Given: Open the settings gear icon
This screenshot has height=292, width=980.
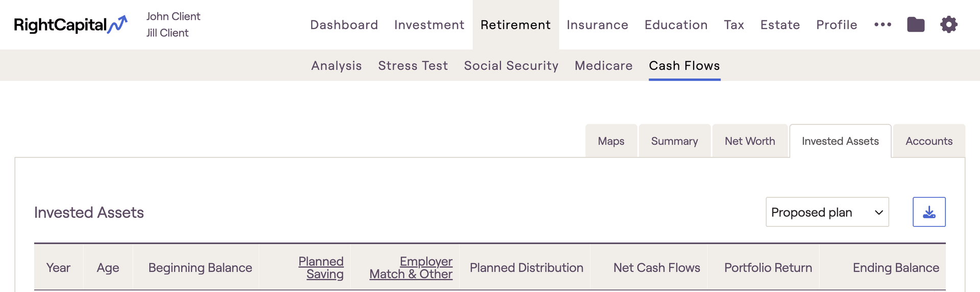Looking at the screenshot, I should [x=948, y=24].
